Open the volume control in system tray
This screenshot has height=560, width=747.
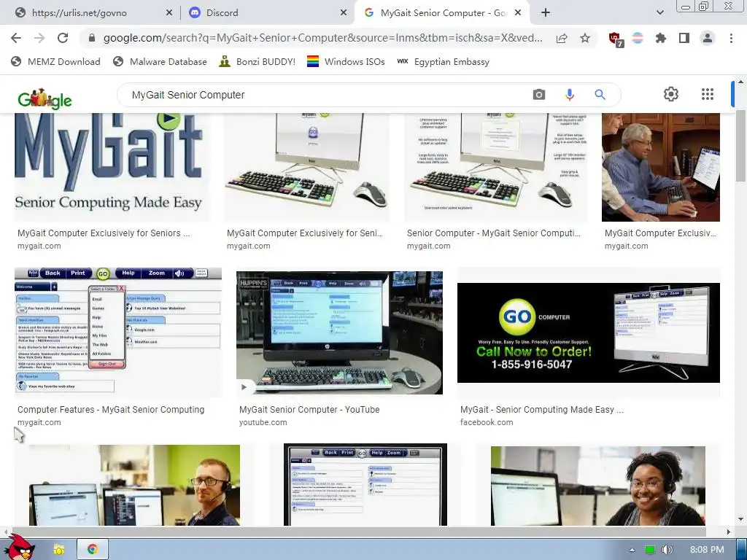point(667,550)
